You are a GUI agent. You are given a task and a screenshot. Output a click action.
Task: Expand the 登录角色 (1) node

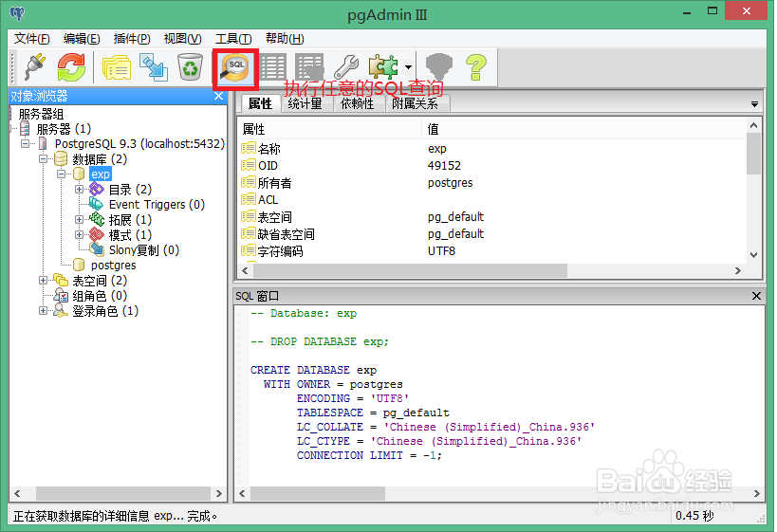[x=43, y=311]
